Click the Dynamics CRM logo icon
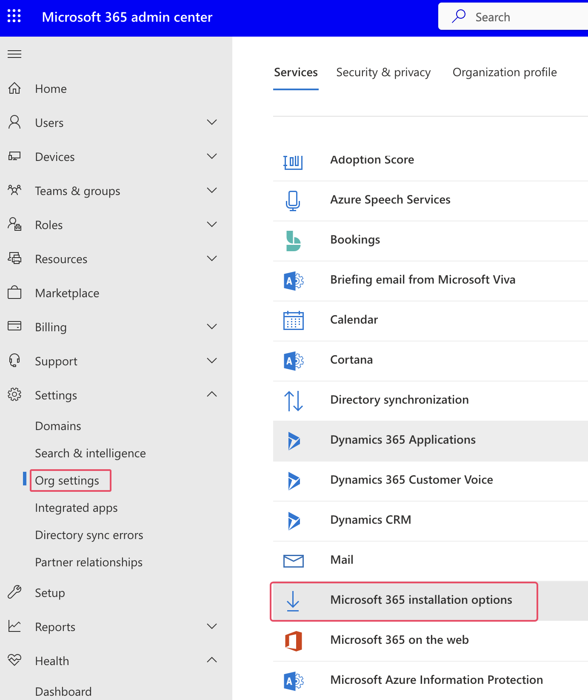Viewport: 588px width, 700px height. click(293, 521)
